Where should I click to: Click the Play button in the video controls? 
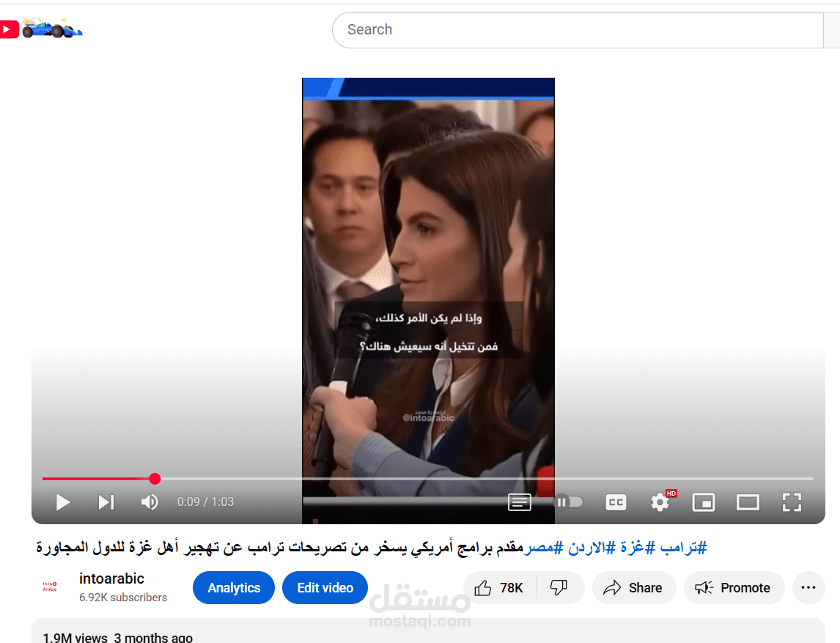click(63, 502)
